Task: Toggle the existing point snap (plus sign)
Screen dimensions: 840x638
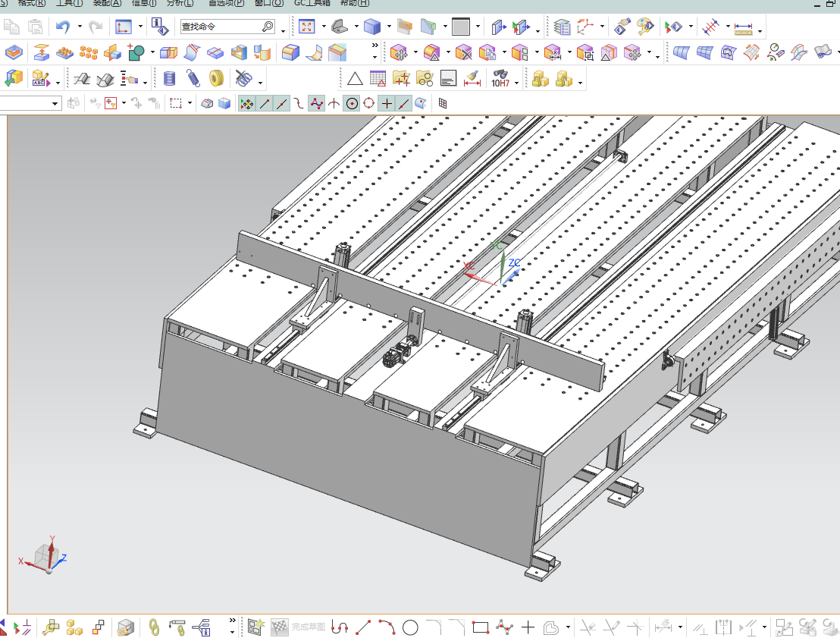Action: 386,103
